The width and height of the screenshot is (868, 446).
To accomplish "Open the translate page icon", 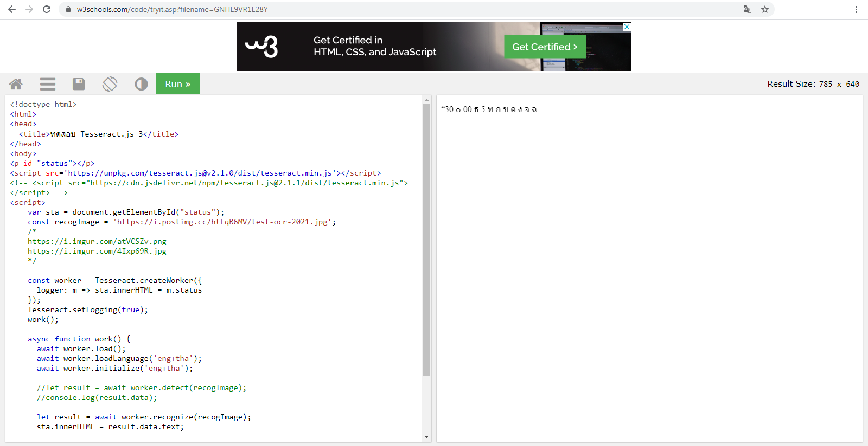I will click(x=748, y=9).
